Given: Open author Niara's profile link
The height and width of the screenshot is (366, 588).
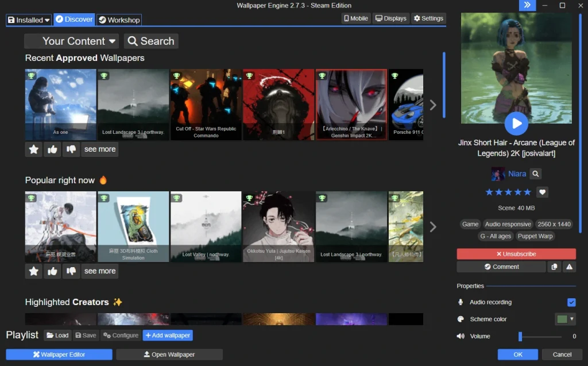Looking at the screenshot, I should [x=517, y=174].
